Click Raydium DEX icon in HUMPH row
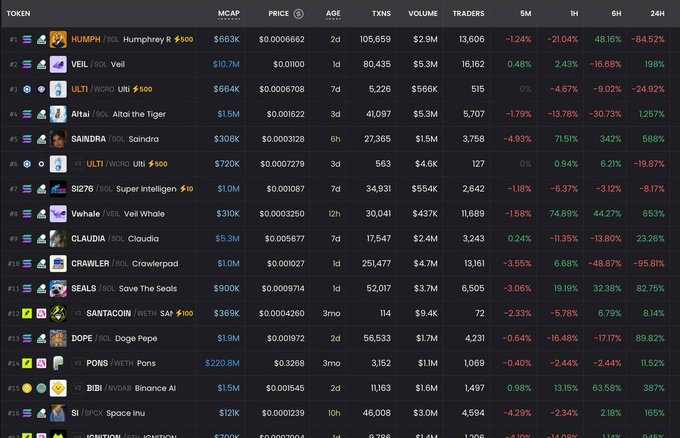680x438 pixels. (41, 39)
